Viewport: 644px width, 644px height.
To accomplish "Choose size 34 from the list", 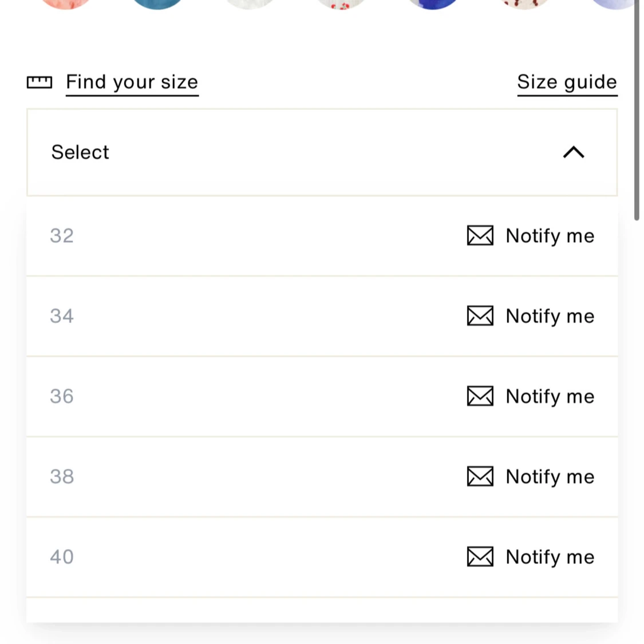I will [x=62, y=316].
